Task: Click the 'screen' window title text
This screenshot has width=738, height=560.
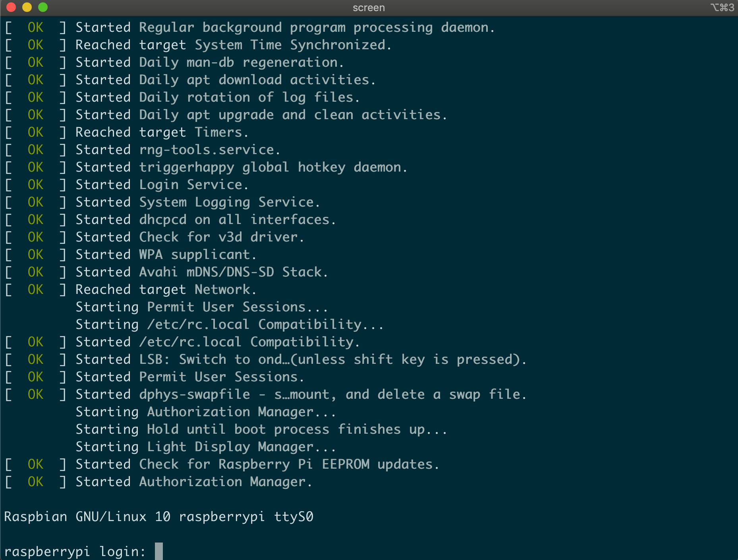Action: pyautogui.click(x=369, y=8)
